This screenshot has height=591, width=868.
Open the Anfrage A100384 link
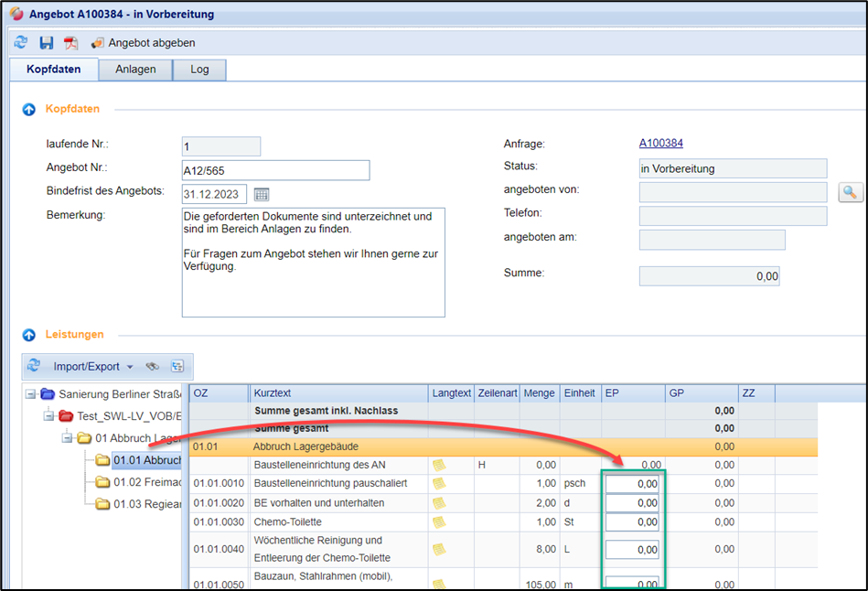pos(660,144)
